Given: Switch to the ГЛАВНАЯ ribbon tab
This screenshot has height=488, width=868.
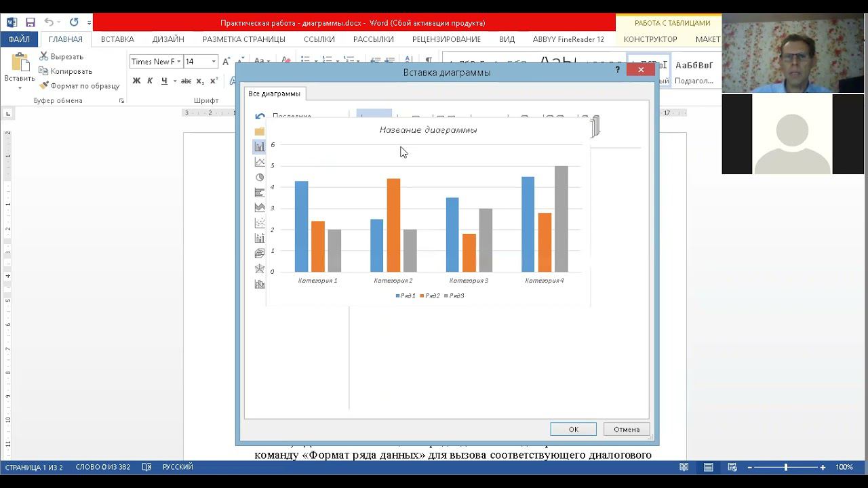Looking at the screenshot, I should point(66,39).
